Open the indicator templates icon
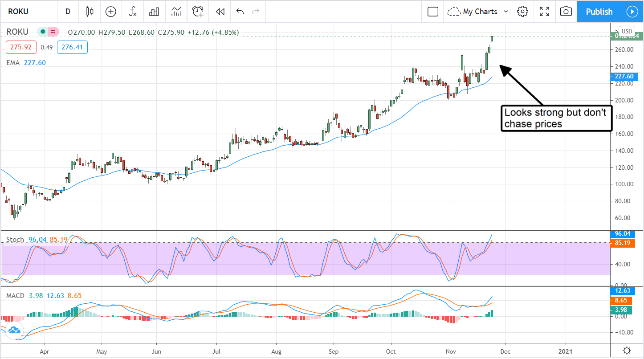 click(x=176, y=12)
